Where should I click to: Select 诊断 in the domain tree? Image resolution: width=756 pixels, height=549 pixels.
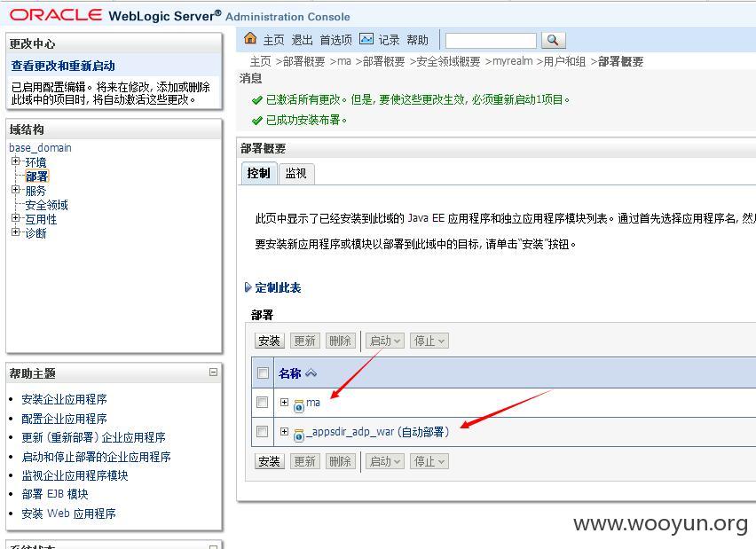(x=36, y=232)
